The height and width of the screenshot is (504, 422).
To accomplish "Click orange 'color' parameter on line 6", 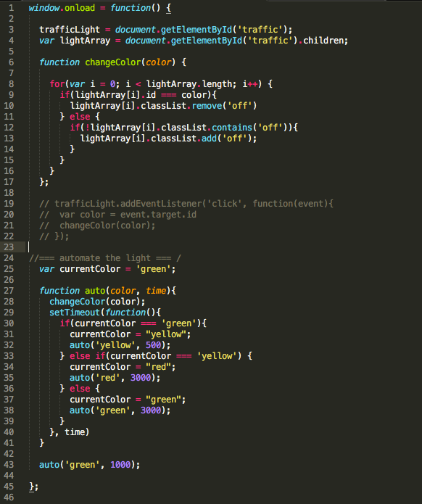I will click(x=159, y=62).
